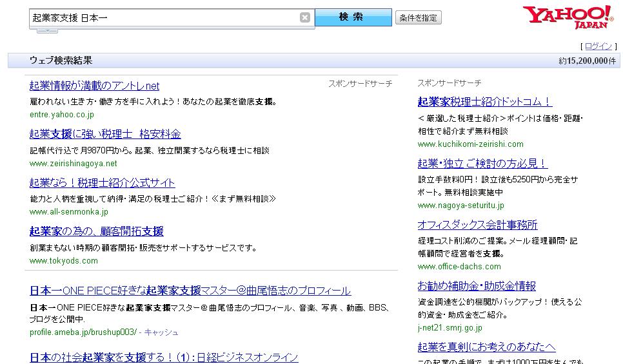The height and width of the screenshot is (364, 623).
Task: Click the profile.ameba.jp/brushup003/ URL text
Action: 83,332
